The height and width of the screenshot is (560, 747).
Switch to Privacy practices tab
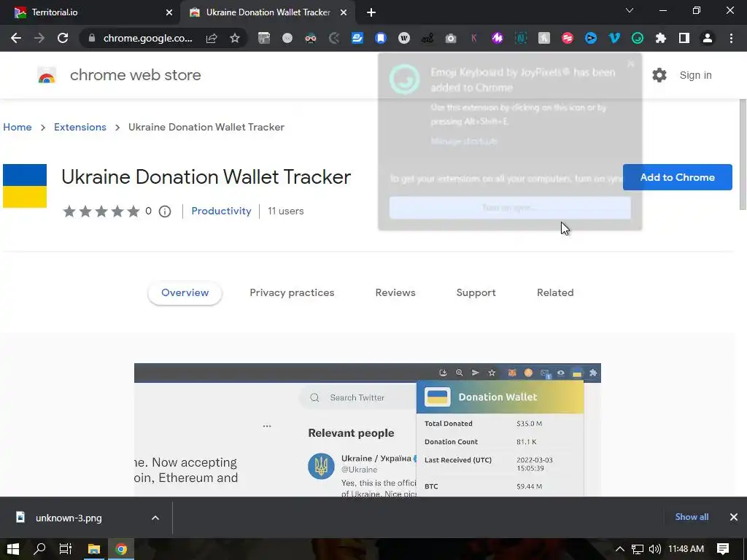(292, 293)
